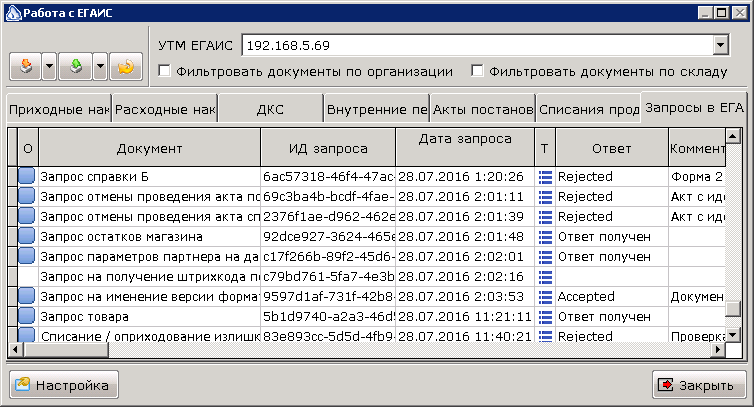Image resolution: width=754 pixels, height=407 pixels.
Task: Open the Приходные накладные tab
Action: pyautogui.click(x=59, y=109)
